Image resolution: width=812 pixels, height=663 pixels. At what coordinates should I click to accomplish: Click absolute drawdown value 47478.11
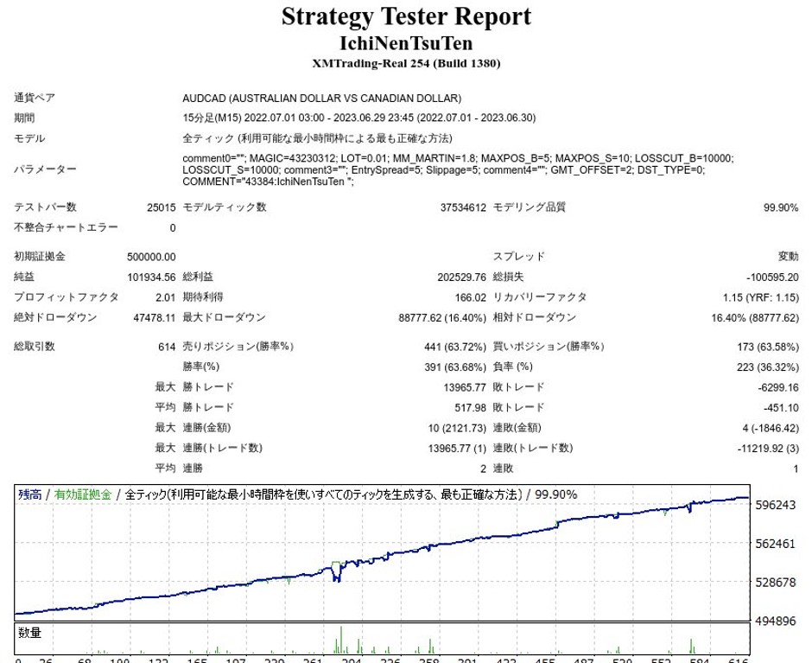tap(155, 317)
